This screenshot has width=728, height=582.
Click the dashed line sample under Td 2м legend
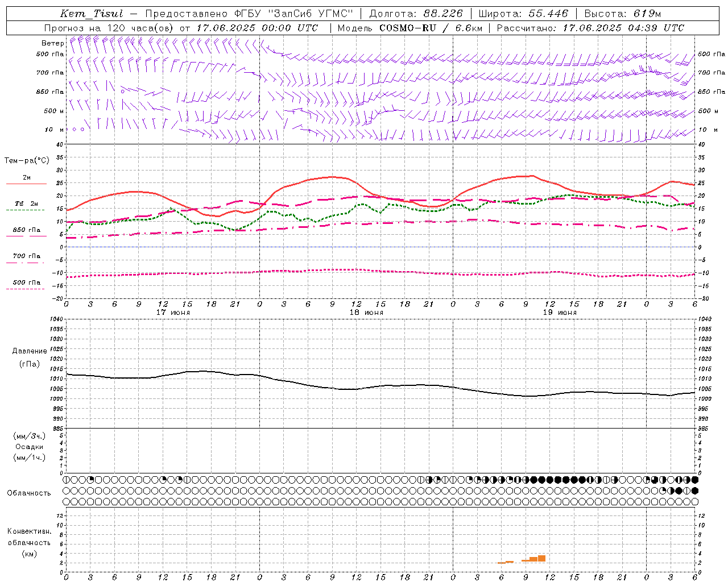[x=25, y=210]
